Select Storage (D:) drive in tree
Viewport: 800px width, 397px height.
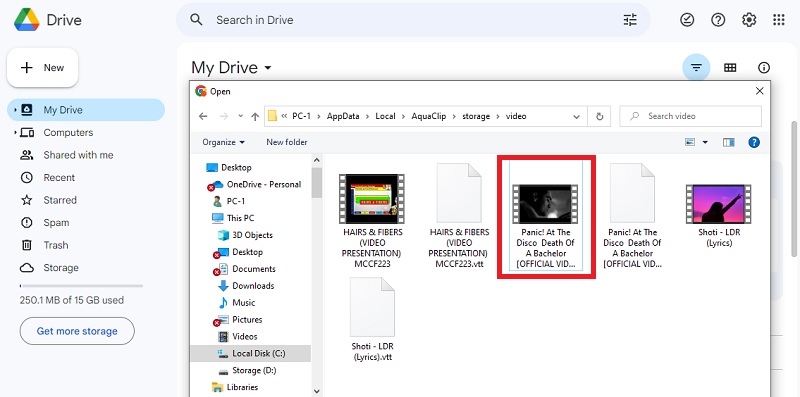247,370
